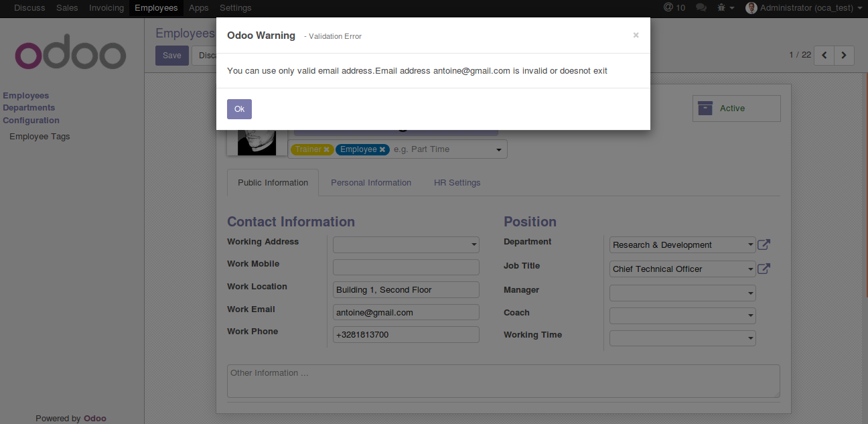Image resolution: width=868 pixels, height=424 pixels.
Task: Go to the previous record with the left arrow
Action: tap(824, 55)
